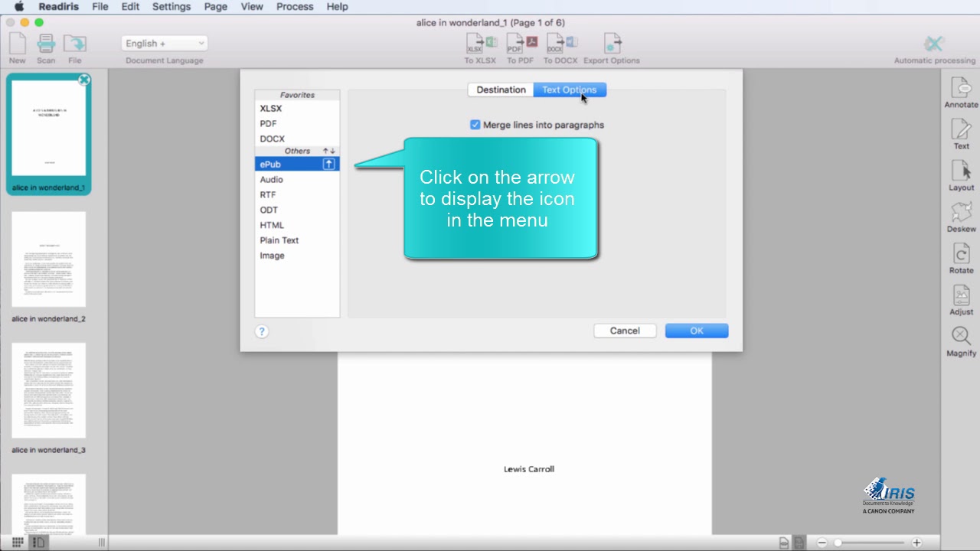Select PDF in Favorites list
This screenshot has height=551, width=980.
coord(297,123)
